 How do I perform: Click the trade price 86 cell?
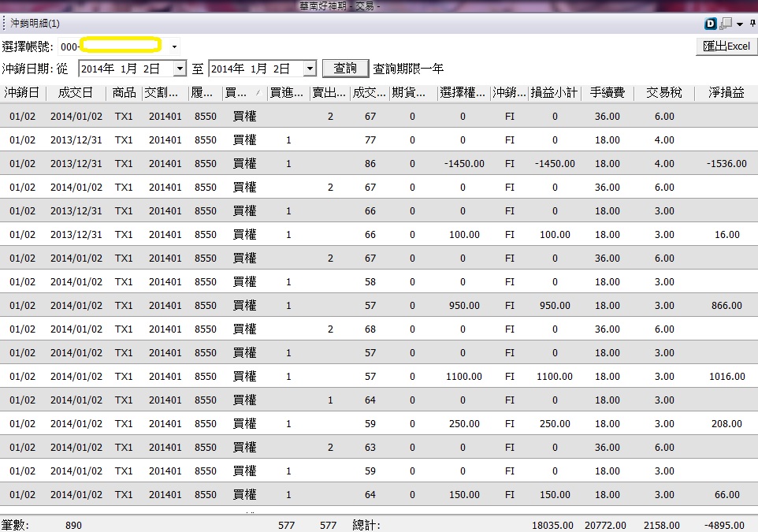pos(370,163)
